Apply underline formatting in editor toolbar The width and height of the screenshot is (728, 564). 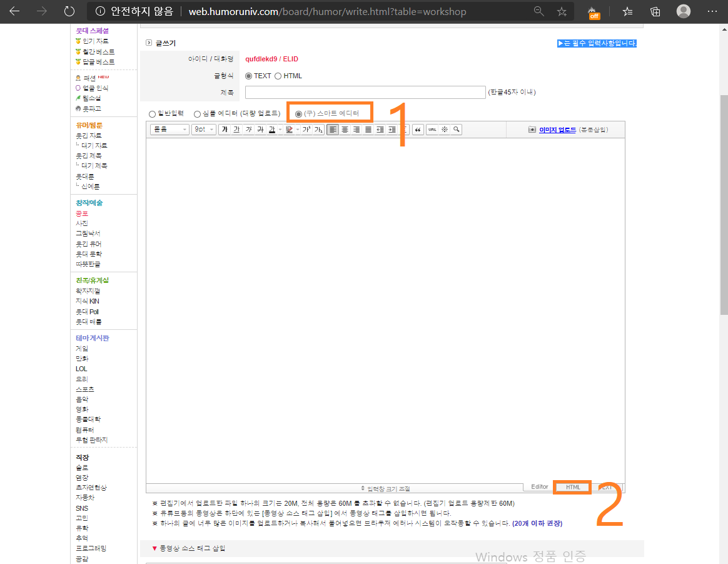(236, 130)
